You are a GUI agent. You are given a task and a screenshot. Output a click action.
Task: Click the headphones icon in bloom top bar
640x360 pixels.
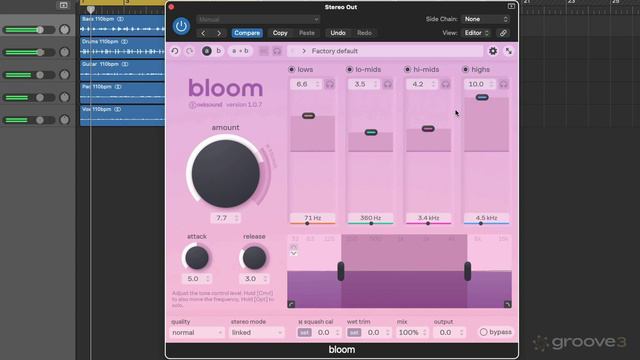[277, 51]
